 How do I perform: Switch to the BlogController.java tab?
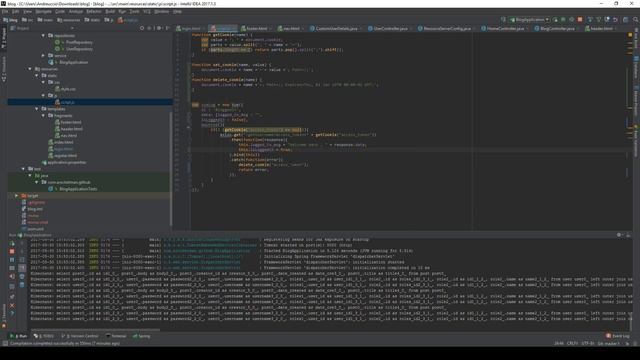(x=557, y=29)
